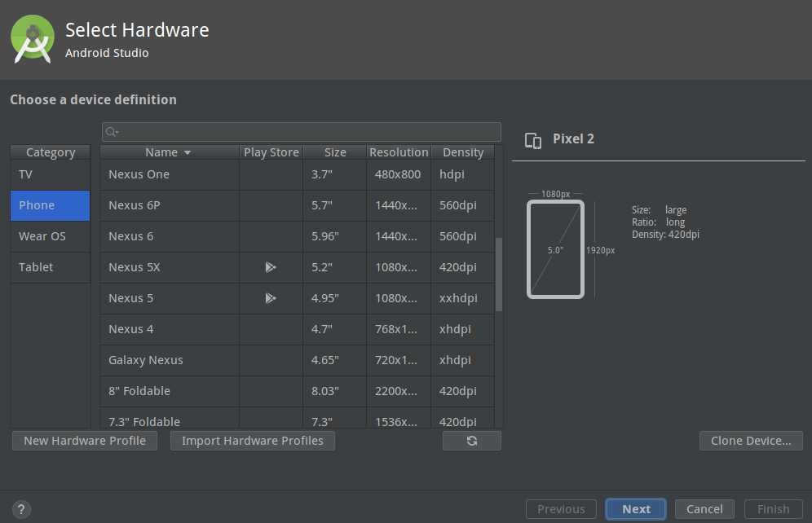The width and height of the screenshot is (812, 523).
Task: Click the refresh device list icon button
Action: click(x=472, y=441)
